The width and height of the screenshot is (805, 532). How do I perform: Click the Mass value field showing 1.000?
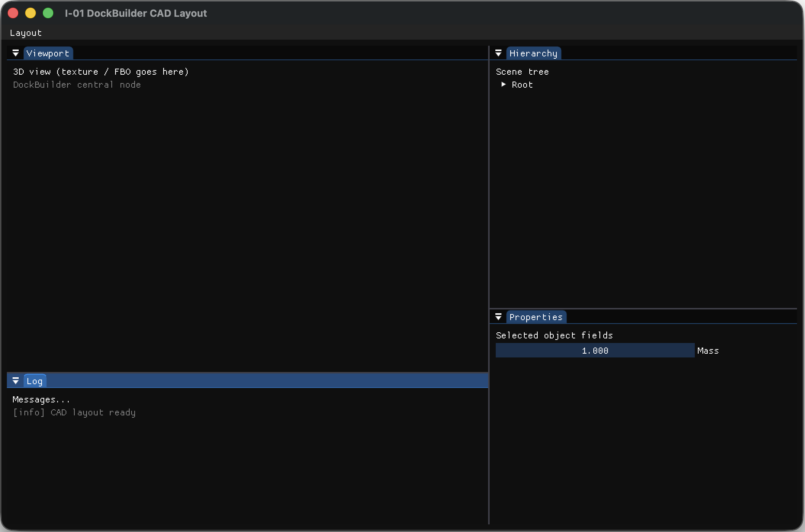[x=595, y=350]
